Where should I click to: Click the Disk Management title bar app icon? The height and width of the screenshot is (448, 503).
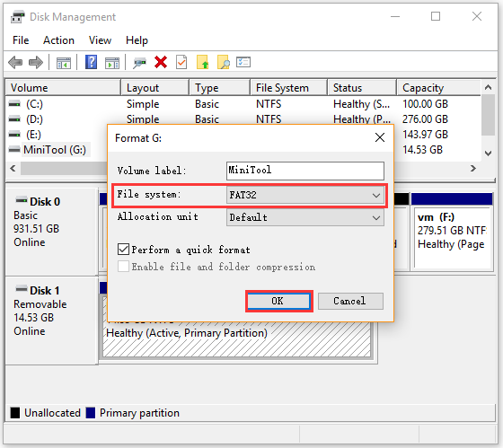(18, 17)
